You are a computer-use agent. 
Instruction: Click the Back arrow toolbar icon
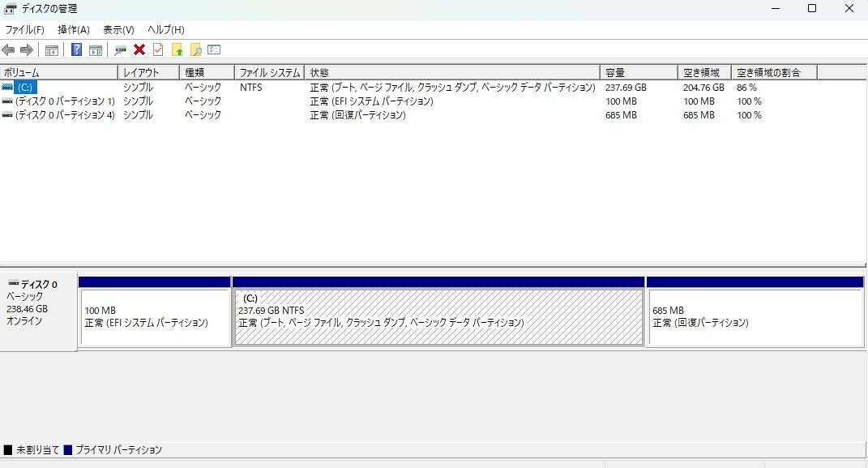pos(8,49)
